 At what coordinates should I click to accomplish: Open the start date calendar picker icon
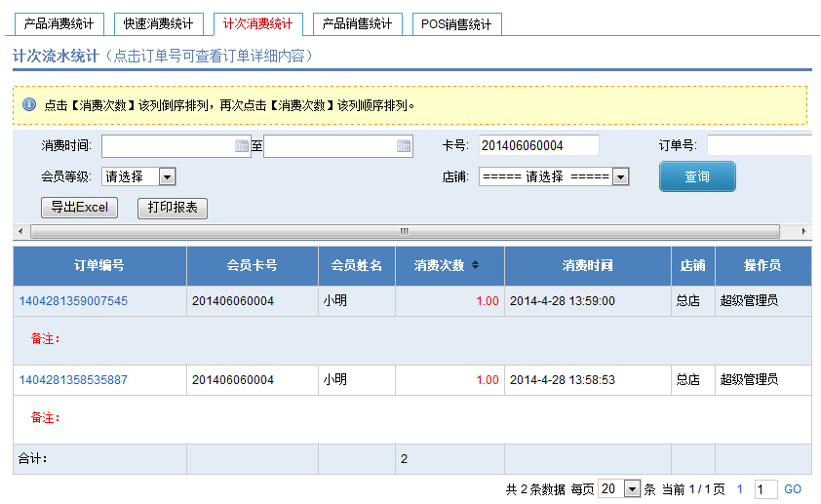[x=242, y=146]
